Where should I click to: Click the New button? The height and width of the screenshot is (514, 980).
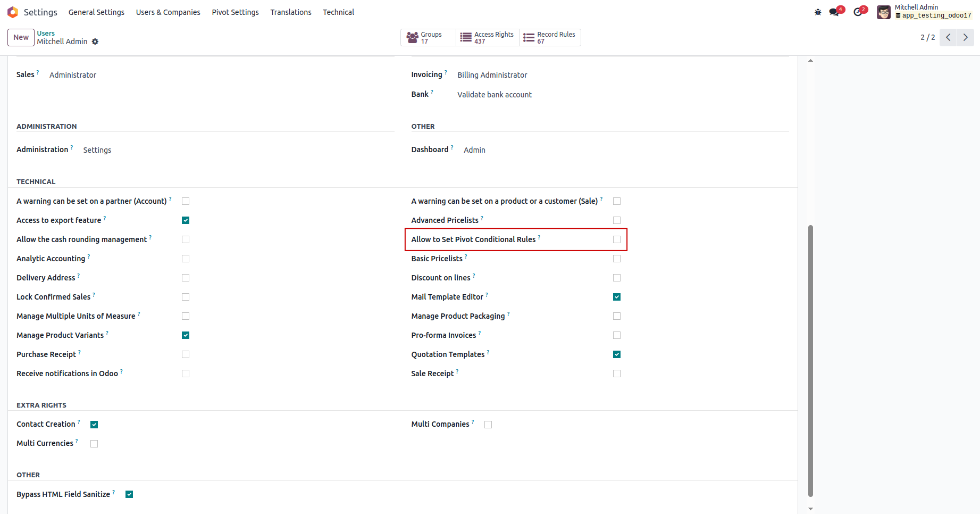pyautogui.click(x=21, y=37)
